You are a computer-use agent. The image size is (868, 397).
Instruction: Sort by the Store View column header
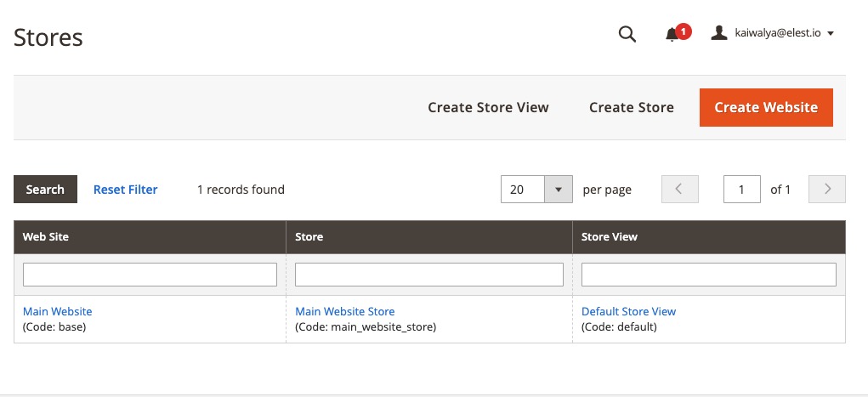click(x=709, y=237)
